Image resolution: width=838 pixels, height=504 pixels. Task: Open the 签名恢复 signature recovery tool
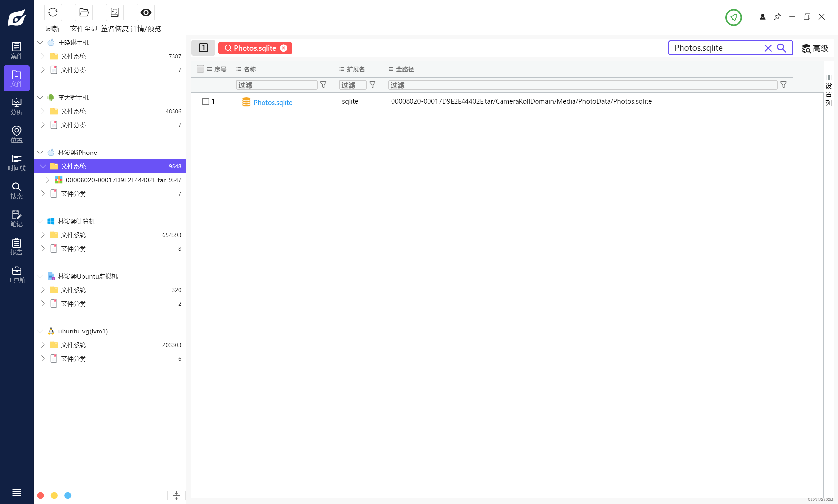pos(115,13)
